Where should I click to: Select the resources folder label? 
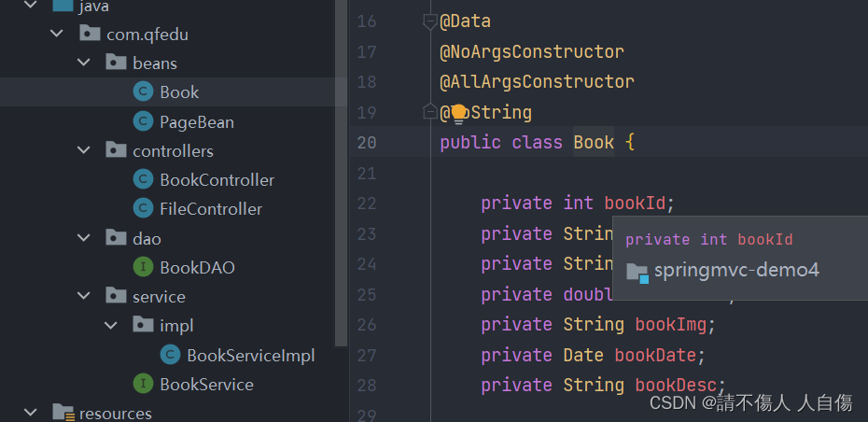(115, 414)
